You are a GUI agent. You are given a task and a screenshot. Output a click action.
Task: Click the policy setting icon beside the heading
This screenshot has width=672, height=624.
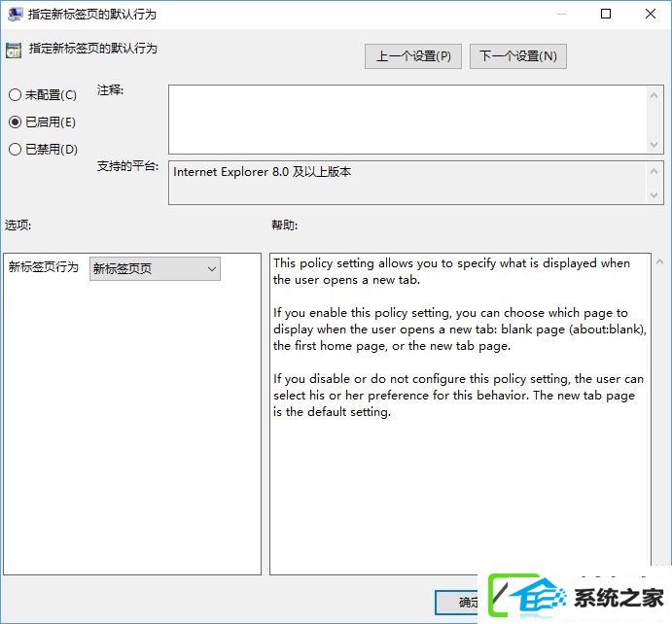click(14, 51)
